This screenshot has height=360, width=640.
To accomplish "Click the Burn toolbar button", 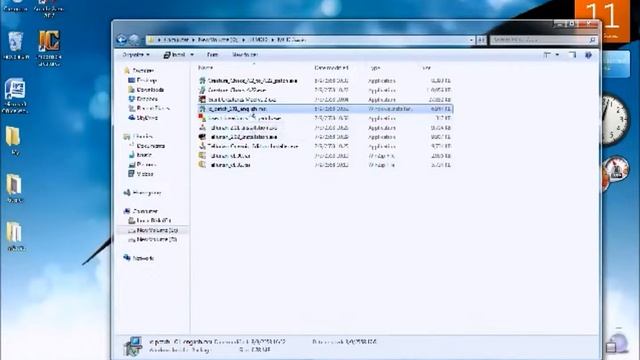I will point(212,55).
